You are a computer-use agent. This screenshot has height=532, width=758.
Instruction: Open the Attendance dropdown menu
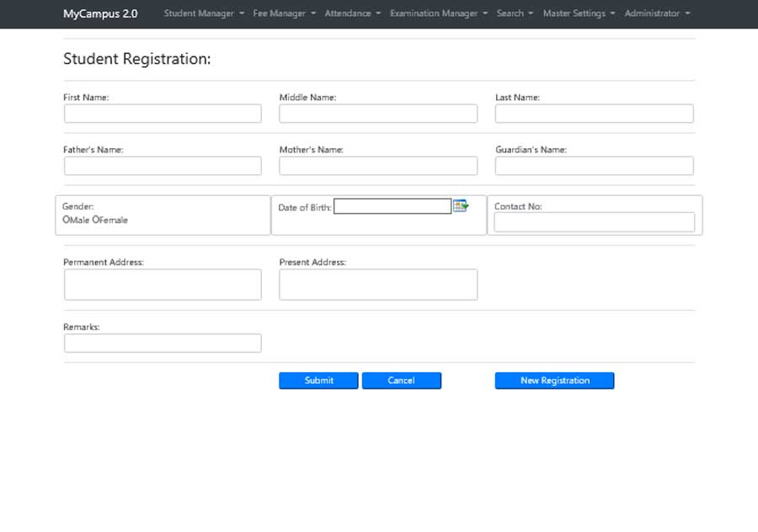tap(353, 13)
